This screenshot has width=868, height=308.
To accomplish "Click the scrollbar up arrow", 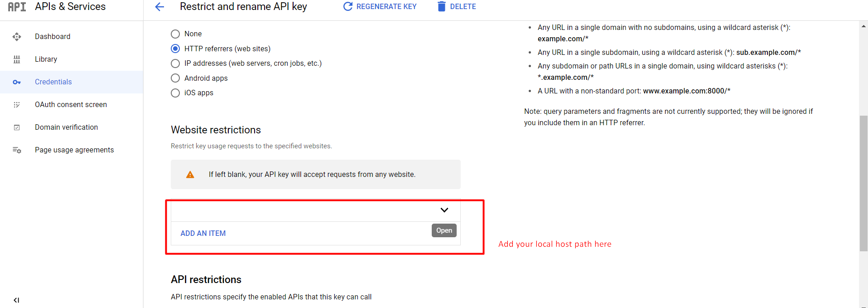I will coord(863,25).
